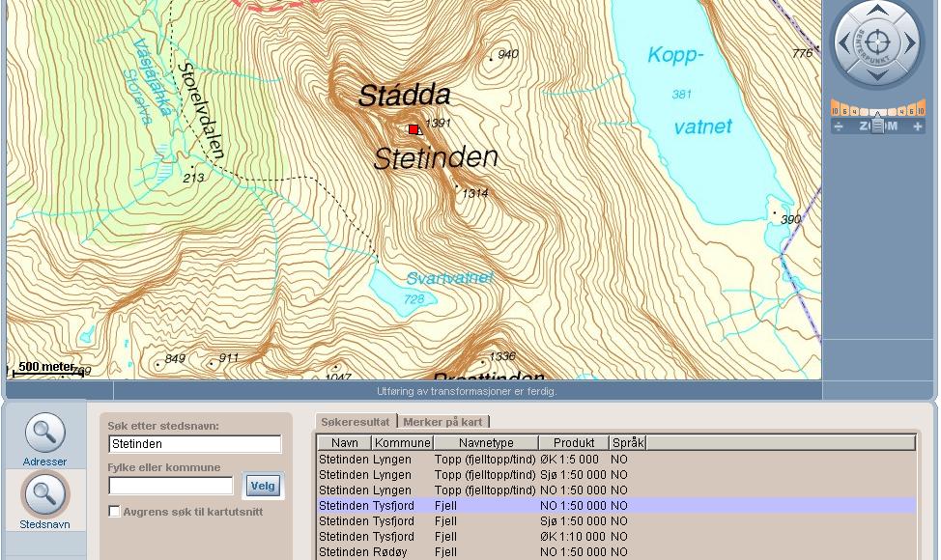The image size is (941, 560).
Task: Select the Søkeresultat tab
Action: (x=355, y=422)
